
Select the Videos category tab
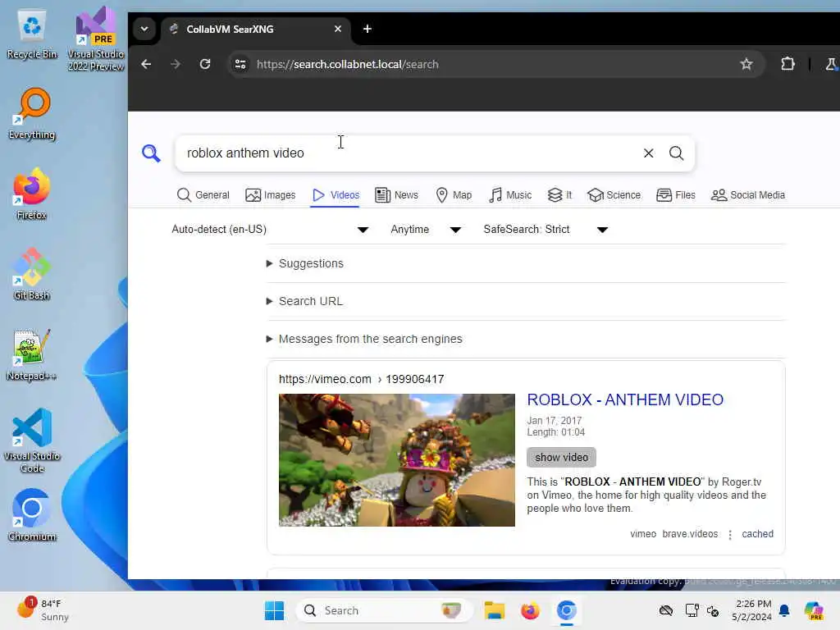point(336,195)
